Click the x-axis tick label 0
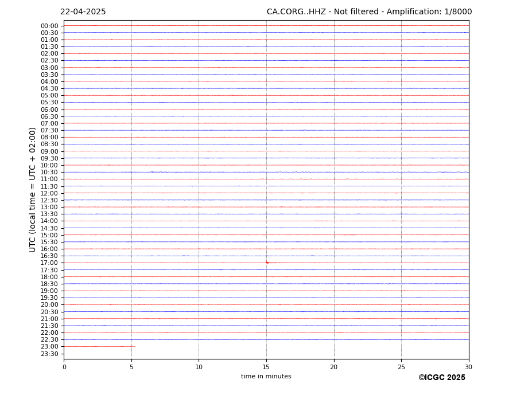 [x=64, y=367]
